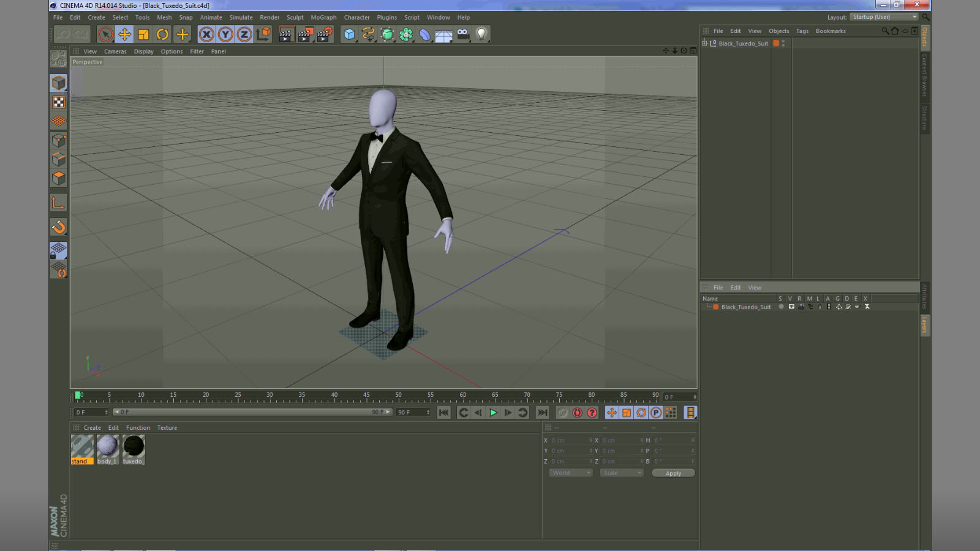This screenshot has height=551, width=980.
Task: Toggle Autokeying red button
Action: click(x=577, y=413)
